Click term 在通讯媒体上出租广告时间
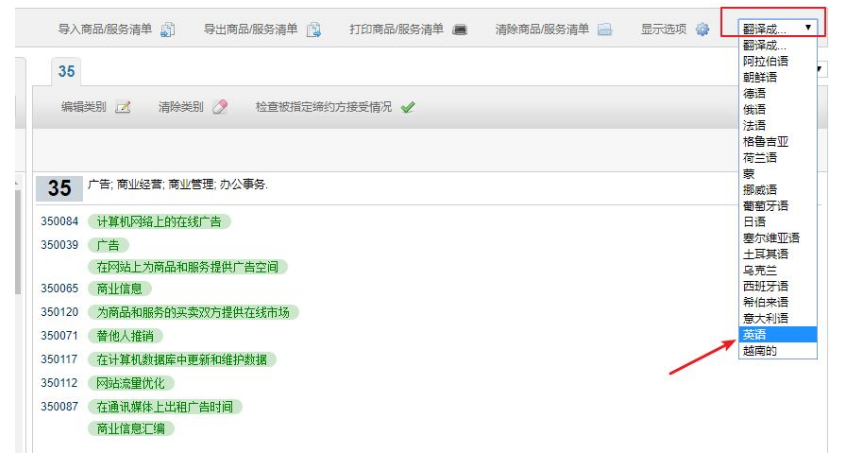 coord(165,407)
